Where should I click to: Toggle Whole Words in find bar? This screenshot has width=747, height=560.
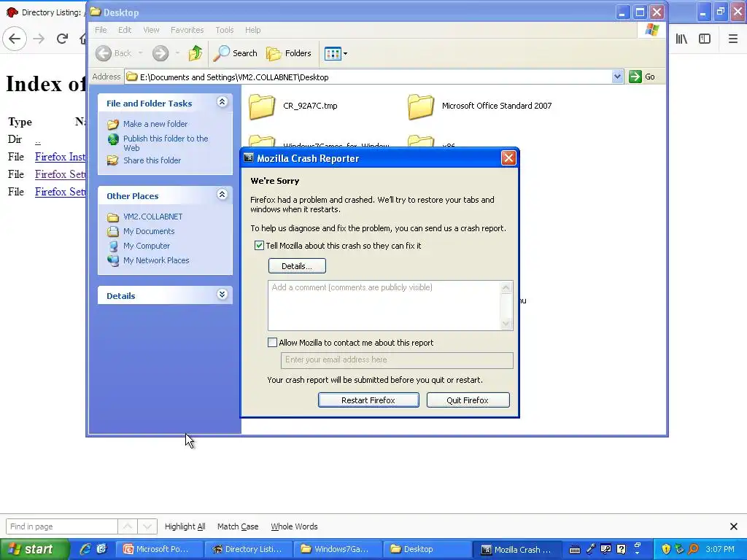point(294,526)
